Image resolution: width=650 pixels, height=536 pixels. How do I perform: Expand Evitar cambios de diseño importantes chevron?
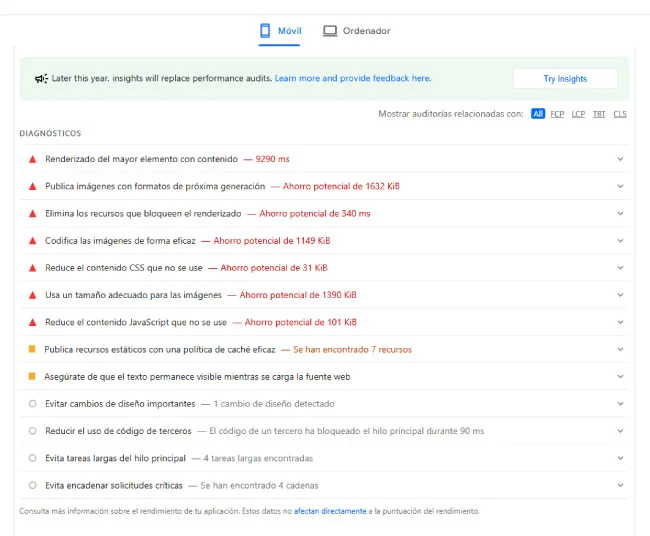pos(620,404)
